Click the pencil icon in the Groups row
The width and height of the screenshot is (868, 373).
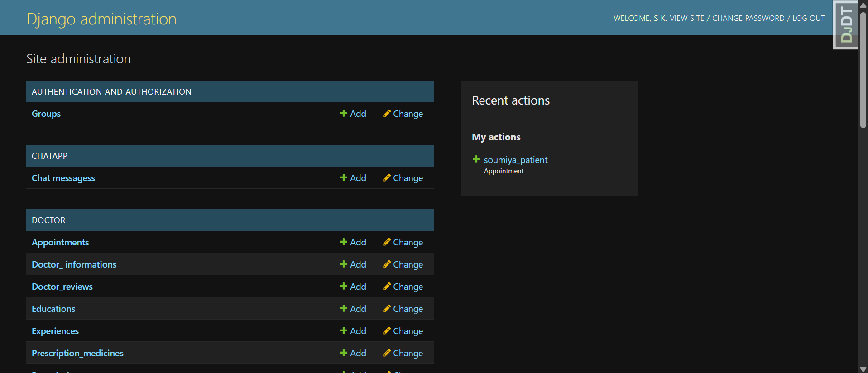387,113
